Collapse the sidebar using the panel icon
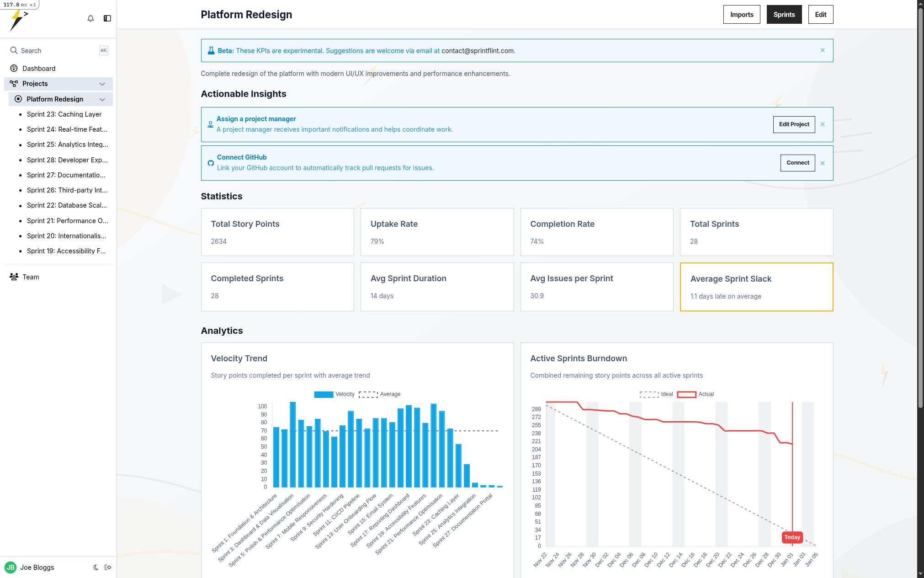The width and height of the screenshot is (924, 578). click(x=107, y=18)
